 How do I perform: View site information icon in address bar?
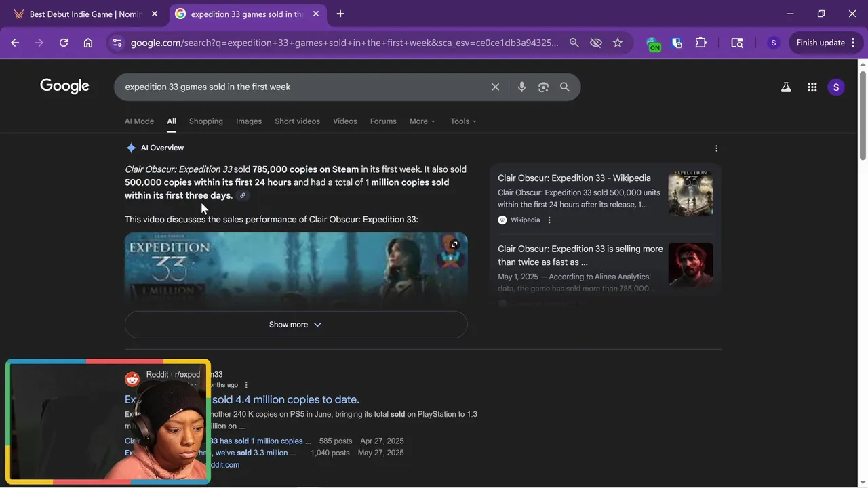[117, 43]
